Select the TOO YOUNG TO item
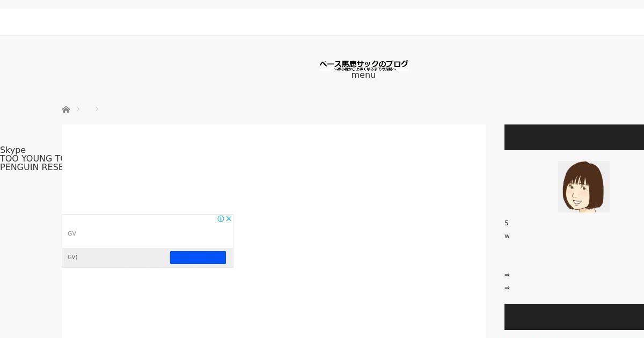This screenshot has width=644, height=338. 31,159
